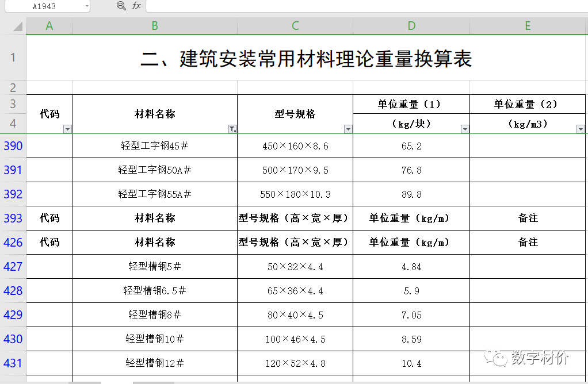Click the select-all triangle at grid corner
The image size is (588, 384).
(x=17, y=26)
